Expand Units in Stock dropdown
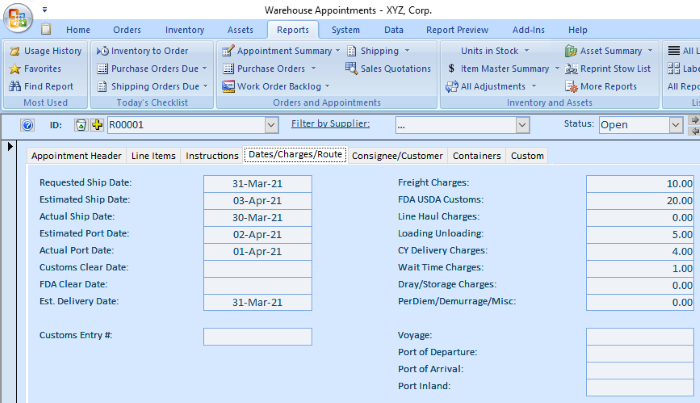 click(527, 50)
